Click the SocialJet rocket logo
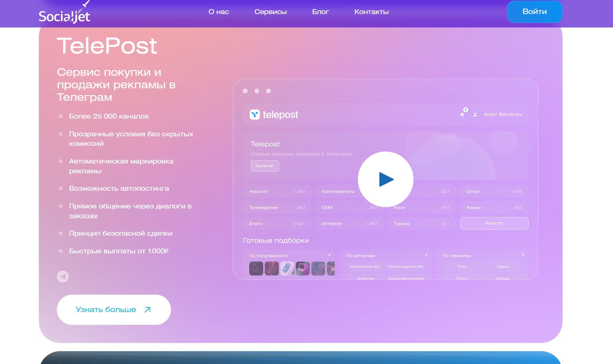The width and height of the screenshot is (613, 364). click(64, 13)
